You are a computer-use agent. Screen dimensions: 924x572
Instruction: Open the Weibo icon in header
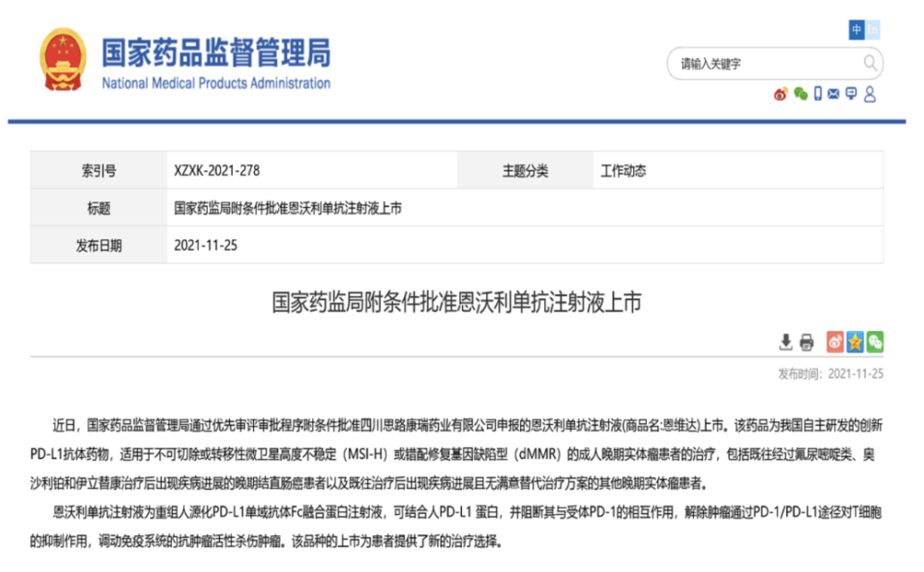coord(780,94)
